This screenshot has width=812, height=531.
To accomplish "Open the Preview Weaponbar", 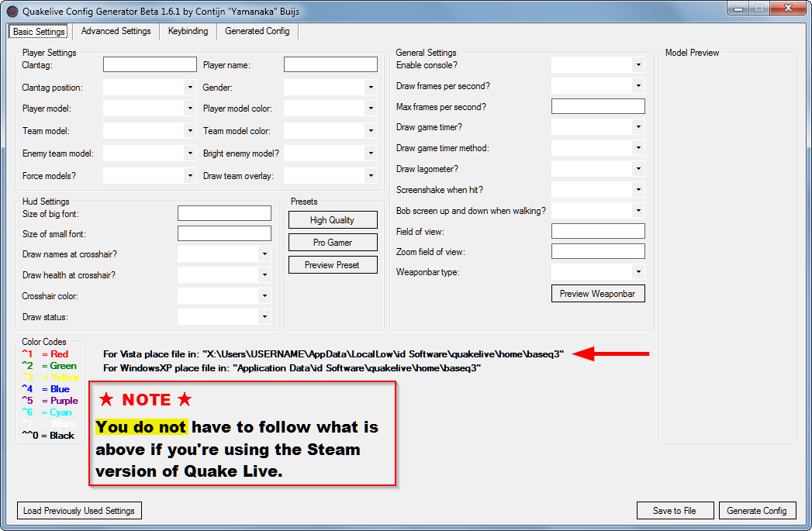I will [x=597, y=293].
